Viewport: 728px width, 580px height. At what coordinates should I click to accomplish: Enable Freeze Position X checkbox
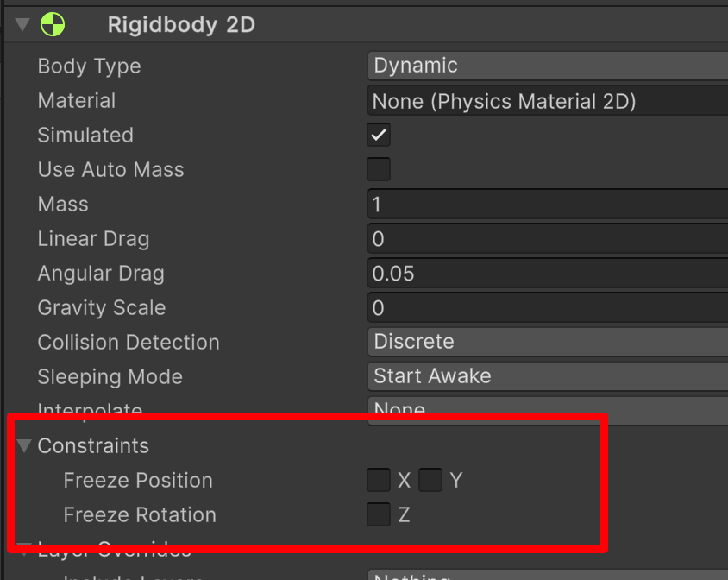[x=379, y=480]
